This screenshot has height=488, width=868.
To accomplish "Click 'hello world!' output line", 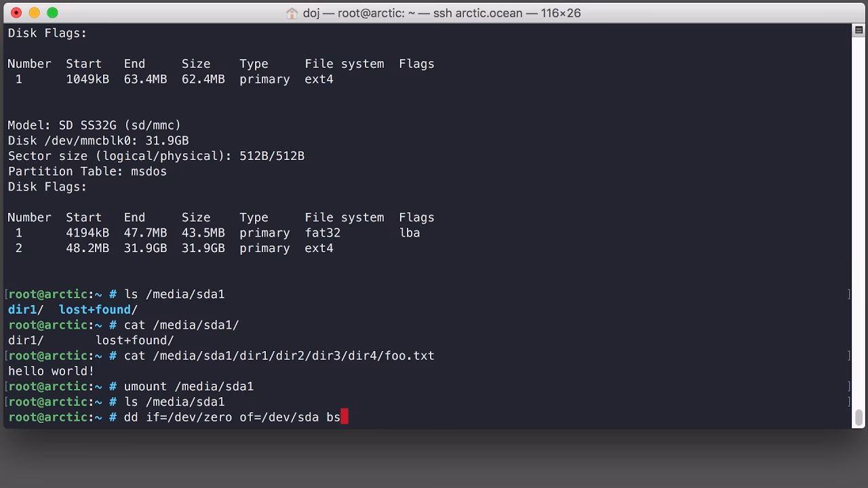I will tap(51, 371).
